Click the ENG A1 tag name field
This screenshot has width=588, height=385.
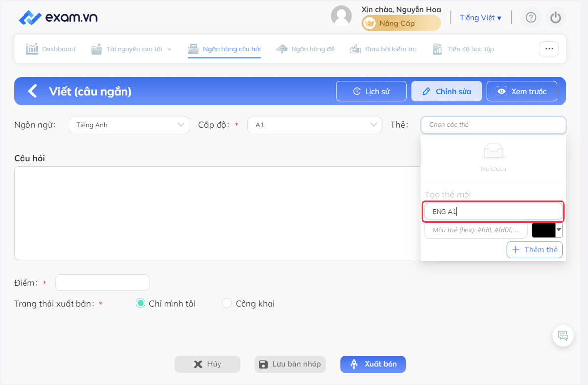[493, 212]
